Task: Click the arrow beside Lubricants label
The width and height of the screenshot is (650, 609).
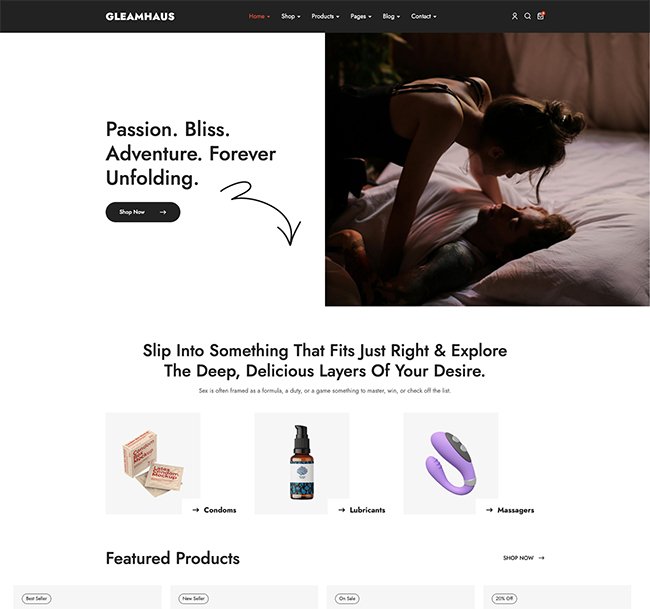Action: (x=342, y=510)
